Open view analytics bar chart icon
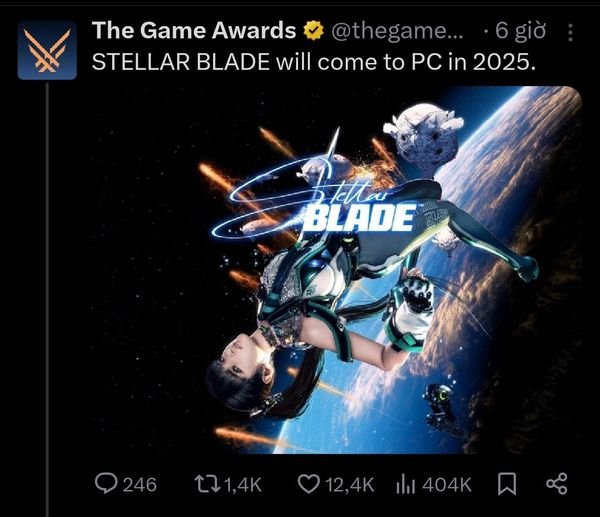The width and height of the screenshot is (600, 517). (406, 484)
